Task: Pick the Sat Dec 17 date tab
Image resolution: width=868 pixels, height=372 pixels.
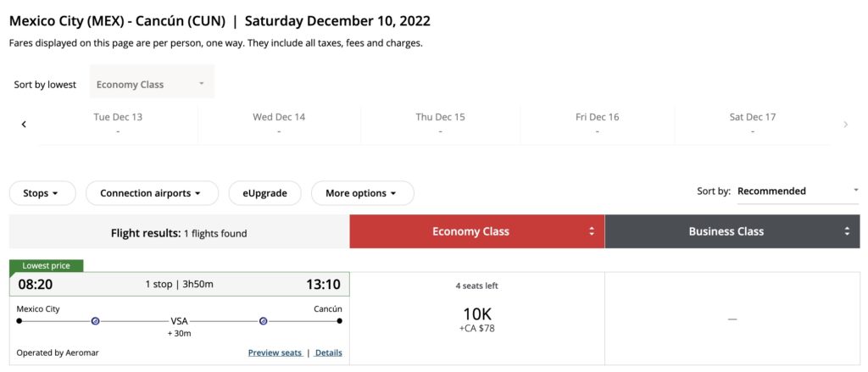Action: [x=753, y=124]
